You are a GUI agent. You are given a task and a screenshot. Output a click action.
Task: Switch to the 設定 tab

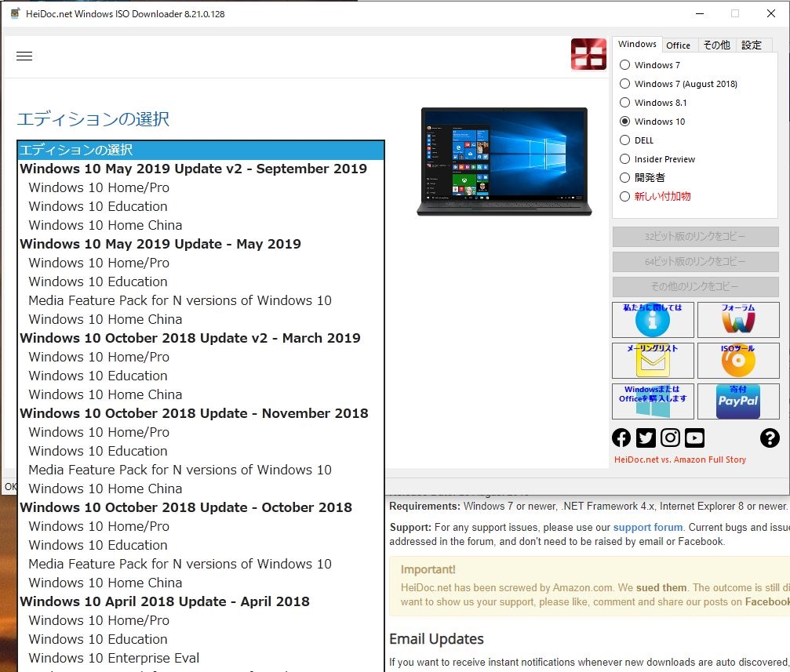pos(752,45)
